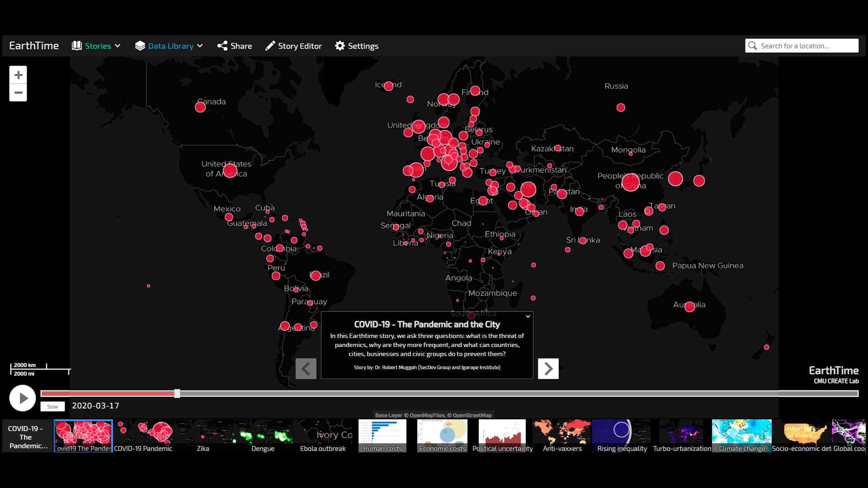Open the Story Editor pencil
This screenshot has width=868, height=488.
click(x=293, y=46)
